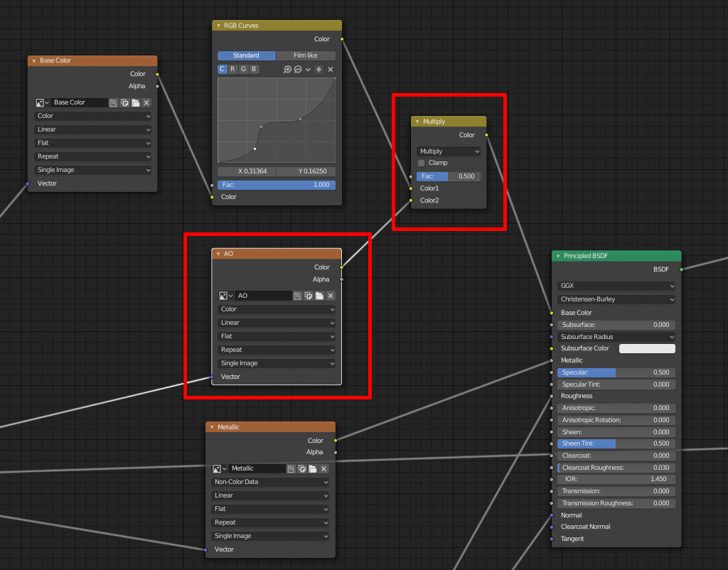
Task: Browse images in the Metallic node
Action: (x=219, y=469)
